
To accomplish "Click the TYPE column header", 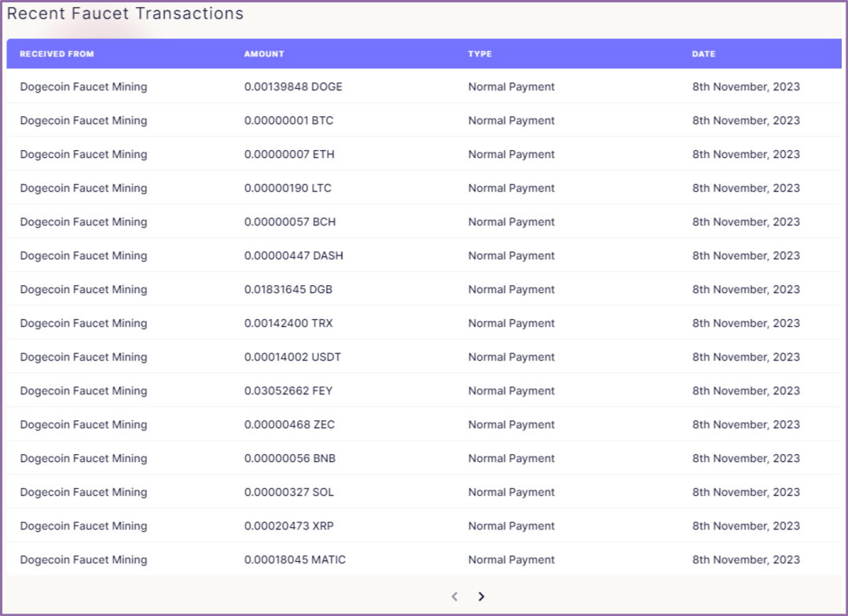I will (x=479, y=54).
